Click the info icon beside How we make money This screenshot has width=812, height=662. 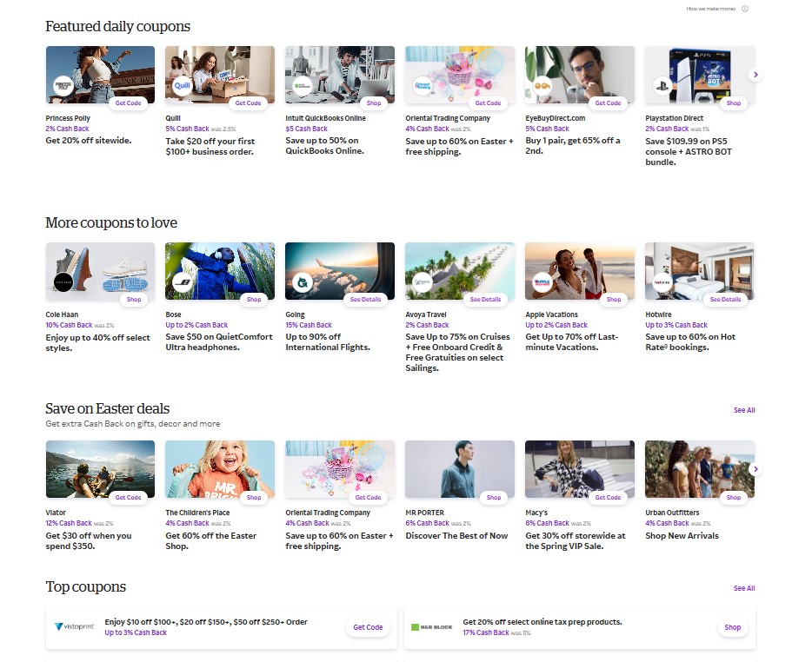(x=745, y=9)
